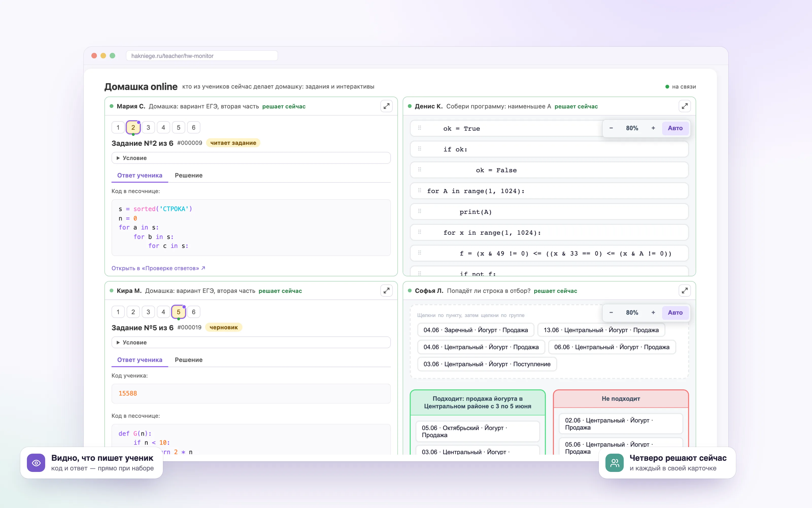Zoom out in Денис К. card

click(x=611, y=128)
